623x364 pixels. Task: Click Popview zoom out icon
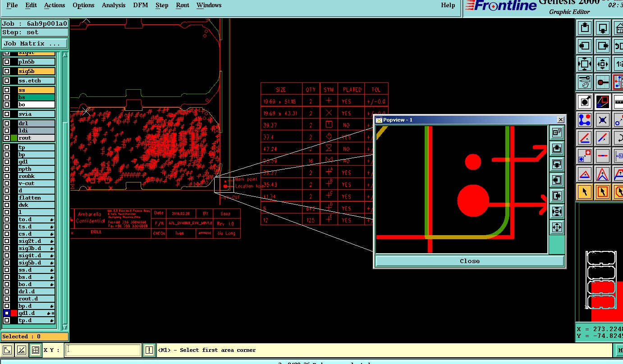tap(557, 227)
